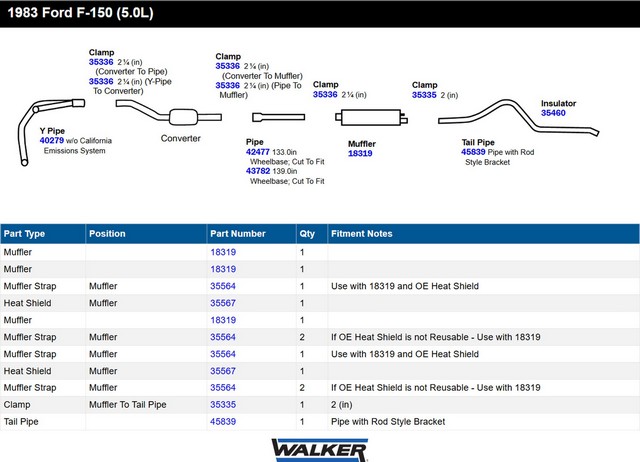This screenshot has height=462, width=640.
Task: Click the 2 (in) fitment note in the table
Action: [342, 404]
